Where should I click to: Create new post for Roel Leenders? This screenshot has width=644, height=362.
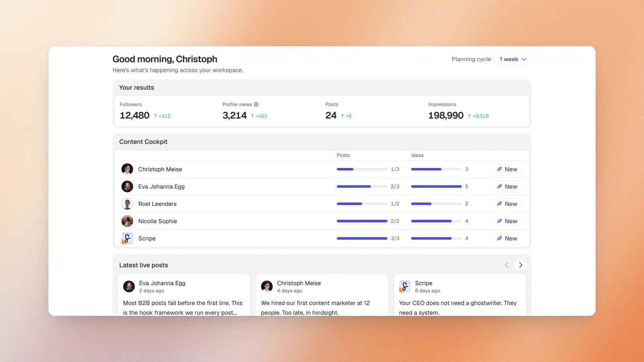[x=507, y=204]
